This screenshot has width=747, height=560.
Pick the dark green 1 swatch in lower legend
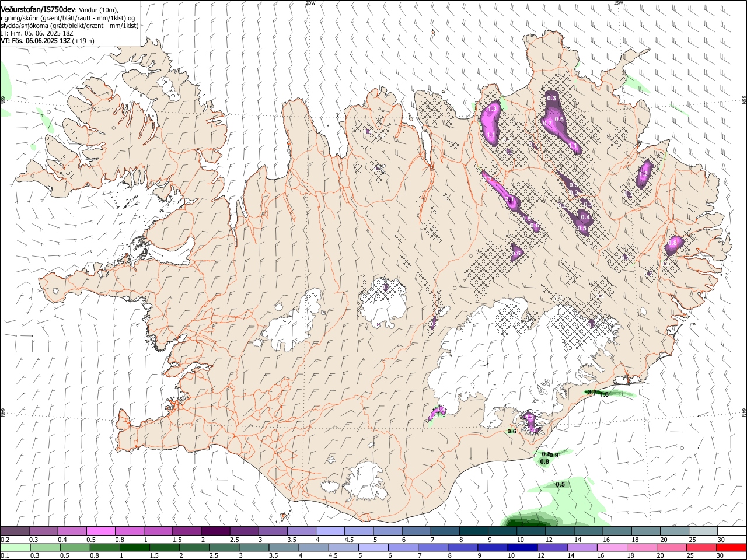[134, 547]
